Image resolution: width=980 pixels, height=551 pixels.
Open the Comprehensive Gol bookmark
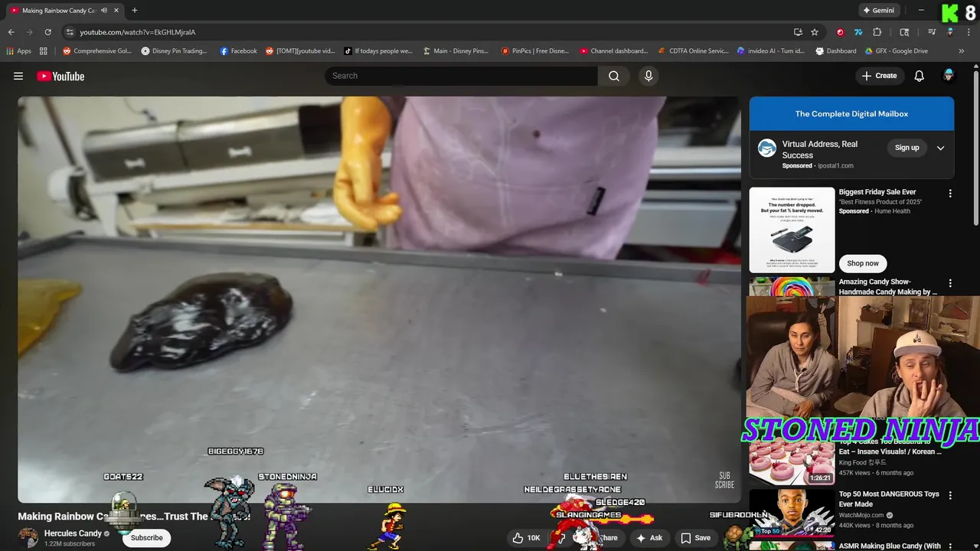(x=97, y=51)
